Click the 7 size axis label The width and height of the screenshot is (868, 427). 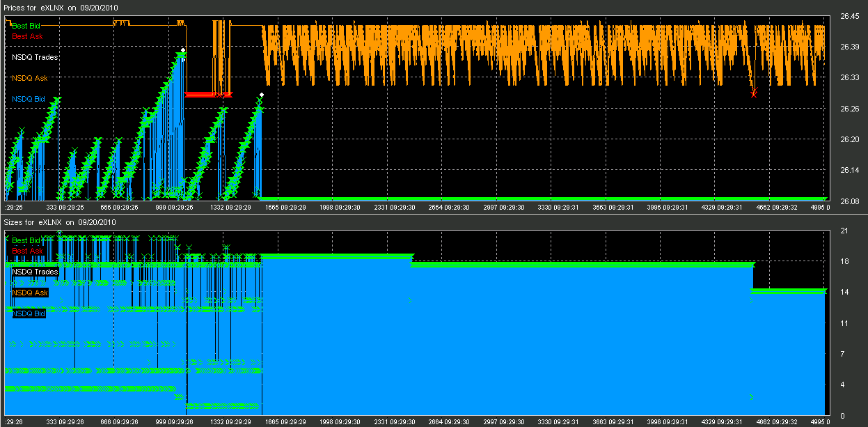pyautogui.click(x=843, y=355)
